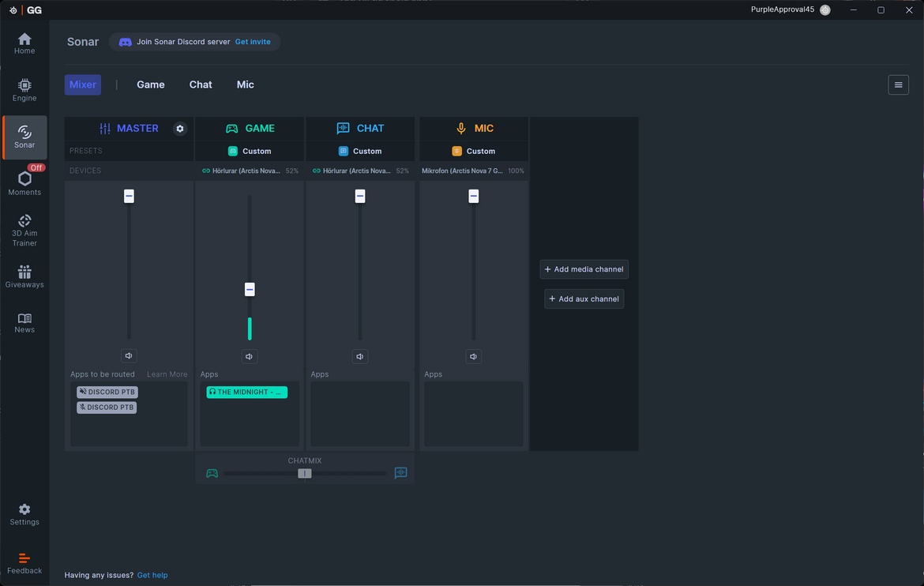Open master channel settings gear
Screen dimensions: 924x586
pyautogui.click(x=180, y=129)
